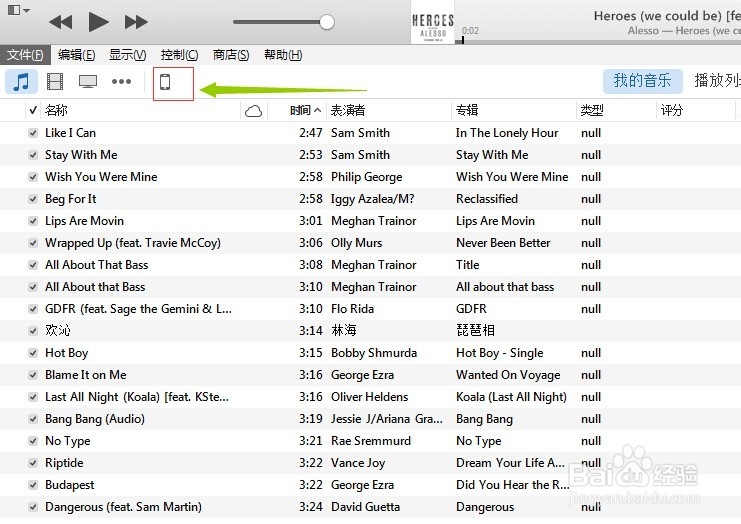Sort by the 专辑 column header

[467, 111]
